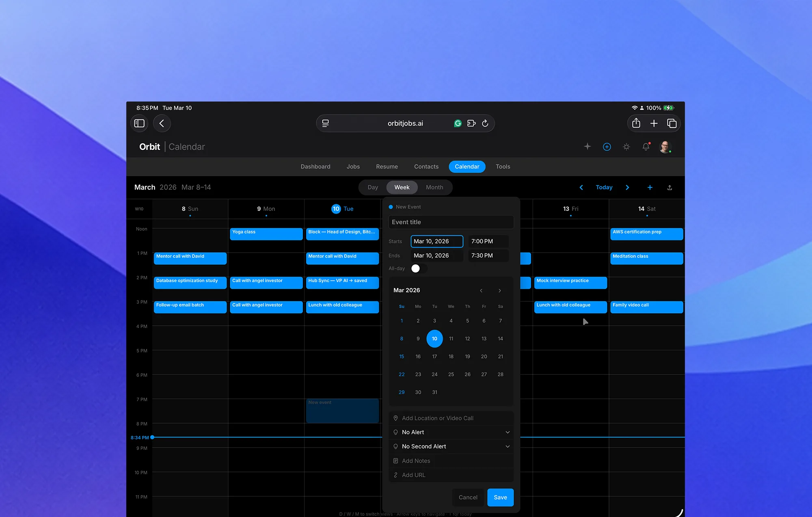Click the Add Location or Video Call pin icon
The width and height of the screenshot is (812, 517).
pyautogui.click(x=396, y=418)
